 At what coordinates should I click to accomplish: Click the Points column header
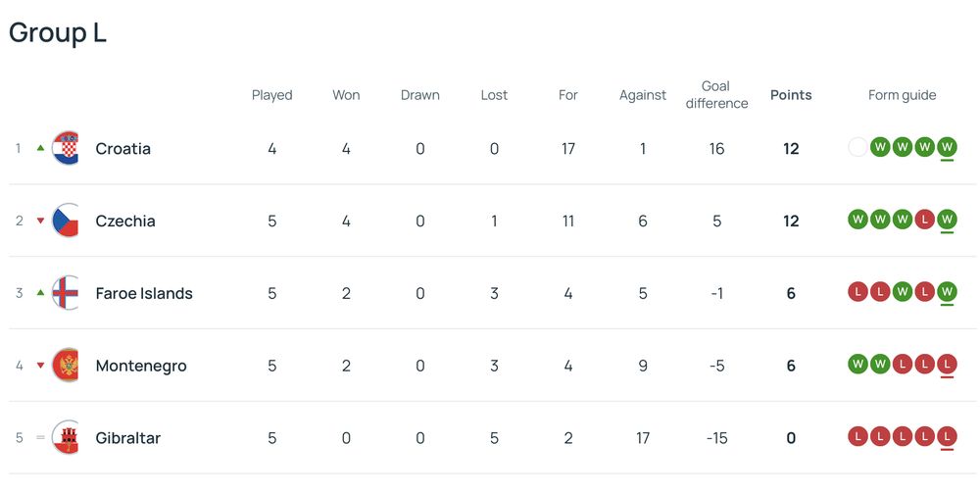(x=791, y=95)
